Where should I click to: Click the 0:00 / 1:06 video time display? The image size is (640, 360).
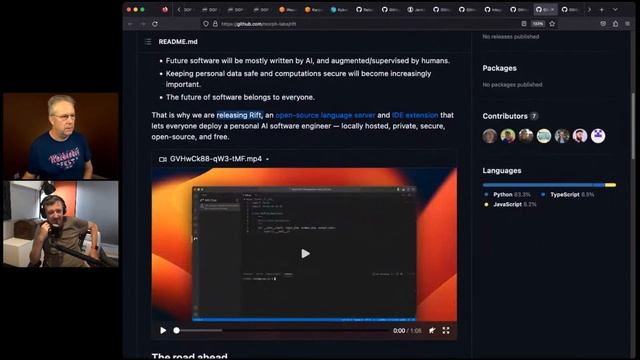[x=407, y=331]
